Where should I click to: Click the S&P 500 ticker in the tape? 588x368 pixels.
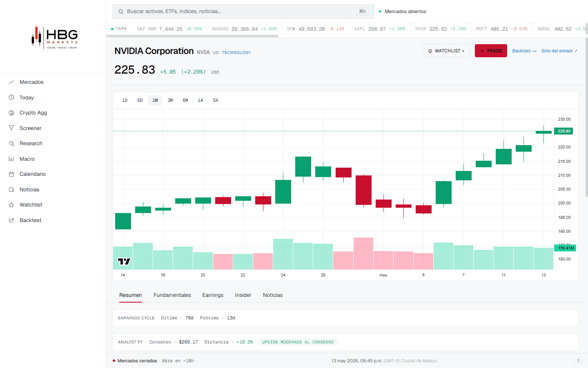pos(169,29)
